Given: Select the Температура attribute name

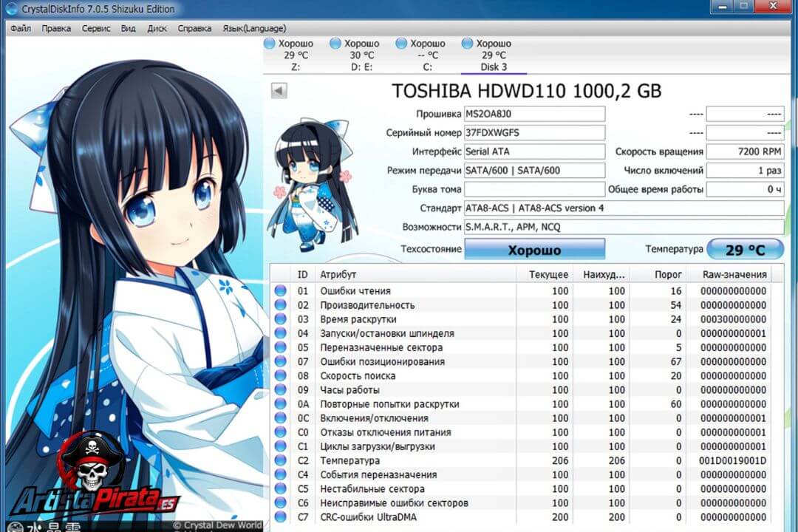Looking at the screenshot, I should coord(349,461).
